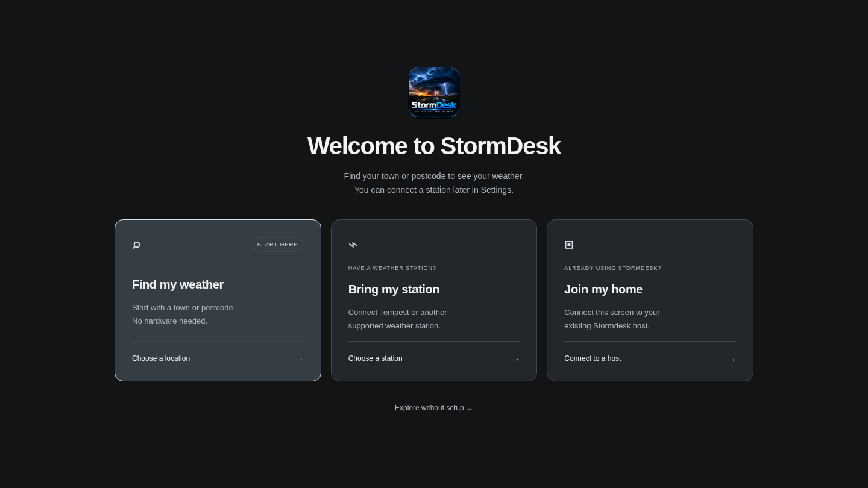Click 'Connect Tempest or another' text

point(398,312)
